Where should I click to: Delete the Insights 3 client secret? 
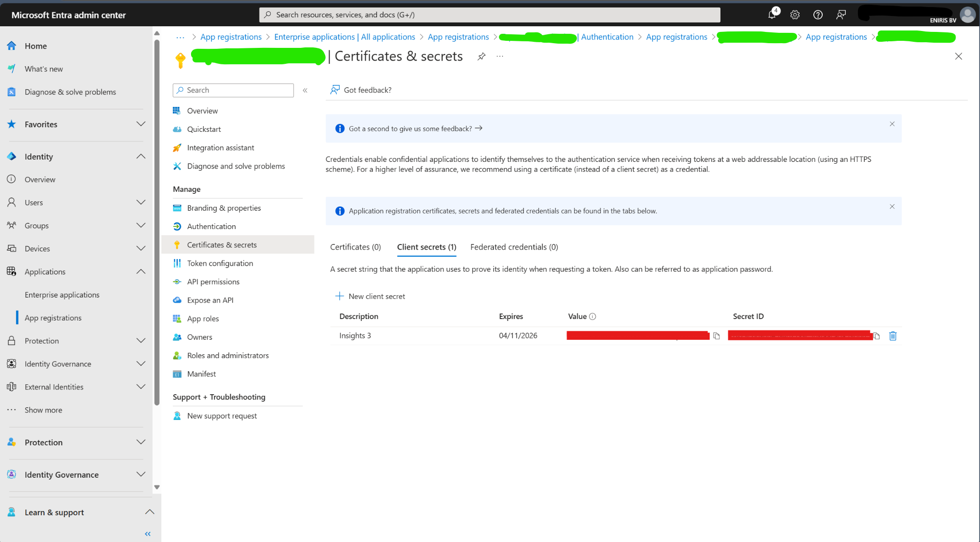point(893,336)
